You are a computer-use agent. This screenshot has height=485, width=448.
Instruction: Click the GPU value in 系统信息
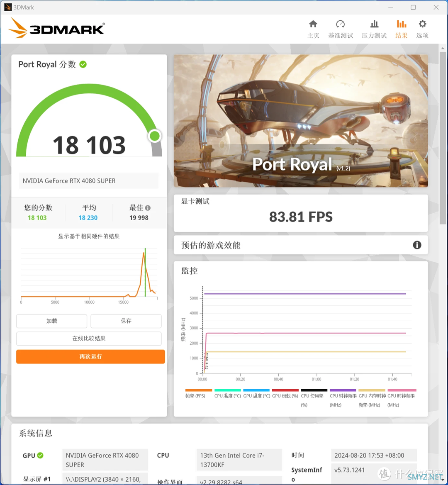pos(105,460)
